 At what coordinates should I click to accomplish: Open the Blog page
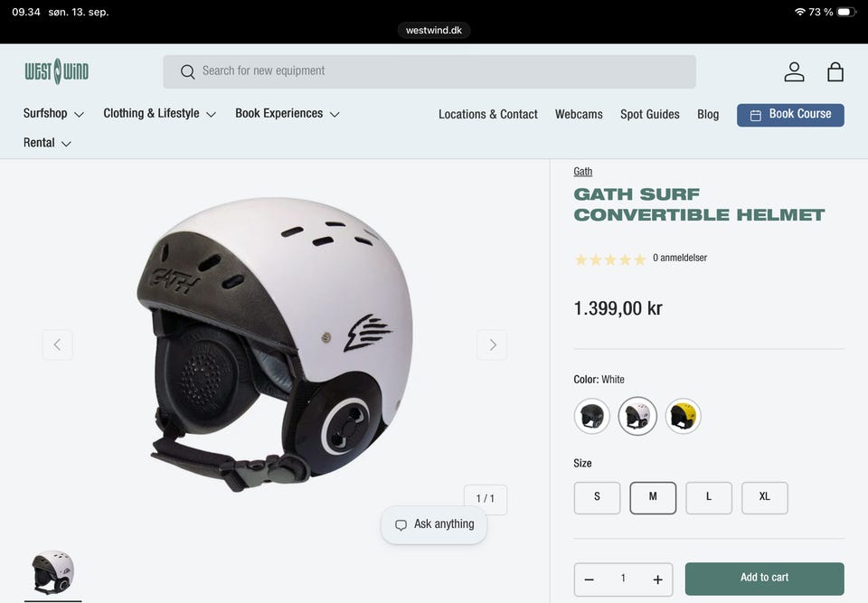tap(708, 115)
